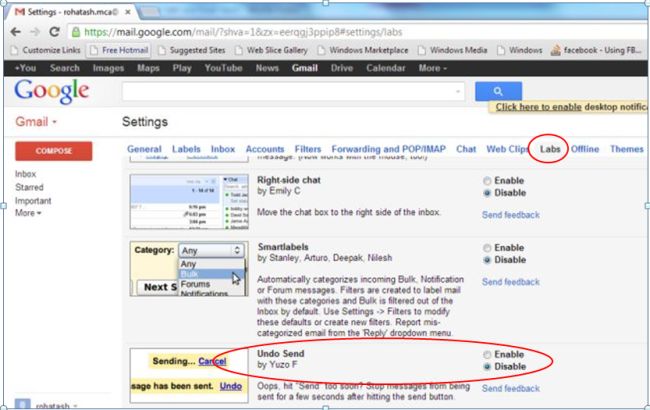650x410 pixels.
Task: Open the Suggested Sites bookmark
Action: [192, 50]
